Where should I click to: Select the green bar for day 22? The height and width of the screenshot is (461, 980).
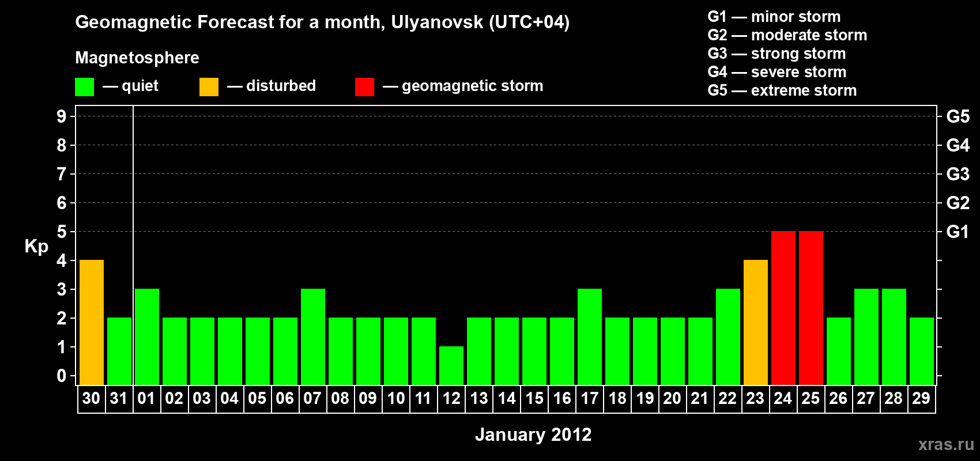(728, 337)
